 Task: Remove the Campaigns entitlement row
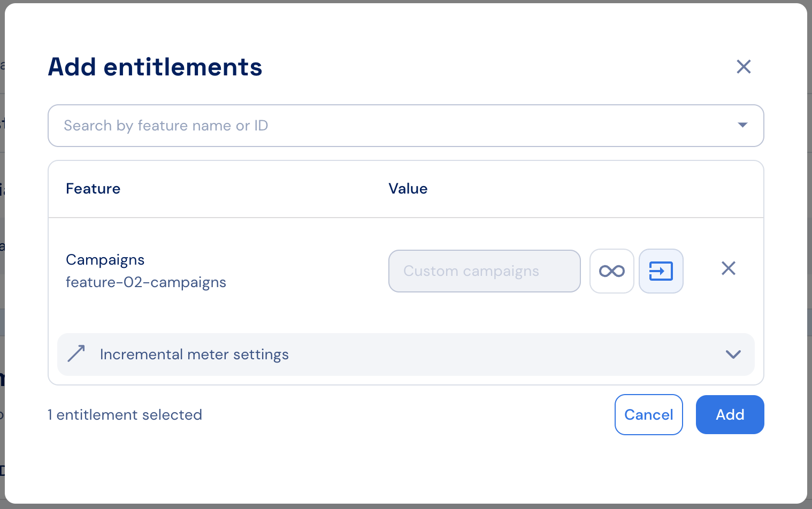tap(729, 268)
